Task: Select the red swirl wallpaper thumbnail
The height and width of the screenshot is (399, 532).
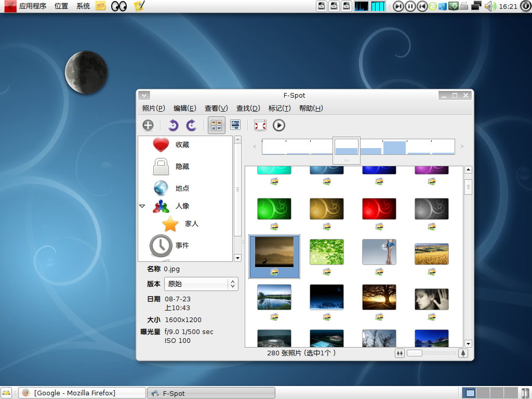Action: (379, 209)
